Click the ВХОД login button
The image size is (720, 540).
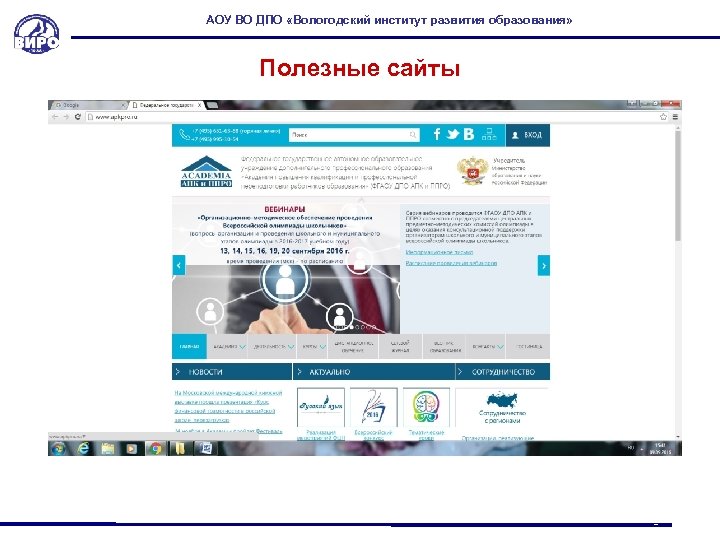click(x=527, y=135)
